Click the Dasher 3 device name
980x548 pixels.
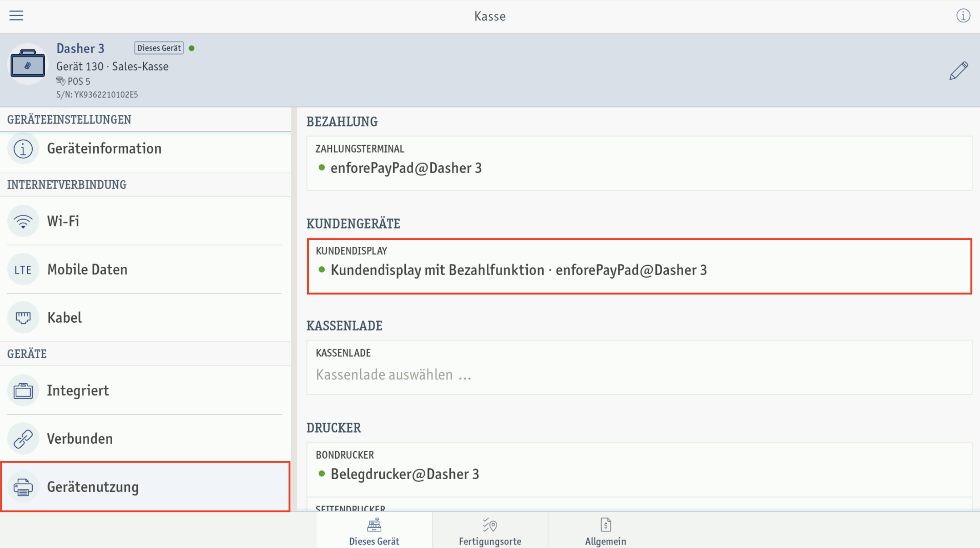click(x=80, y=48)
